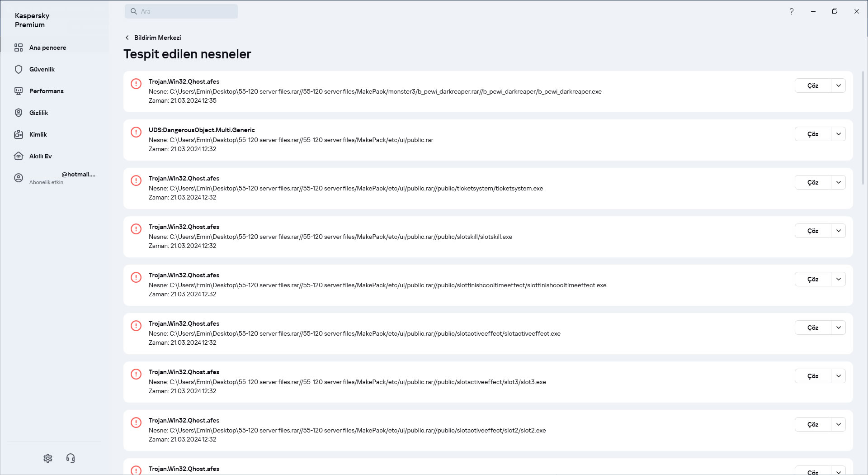Click the 'Tespit edilen nesneler' heading

pyautogui.click(x=187, y=54)
